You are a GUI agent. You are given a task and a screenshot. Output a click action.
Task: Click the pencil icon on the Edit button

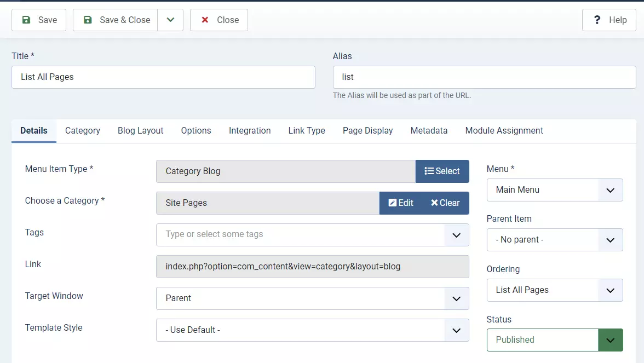(392, 203)
